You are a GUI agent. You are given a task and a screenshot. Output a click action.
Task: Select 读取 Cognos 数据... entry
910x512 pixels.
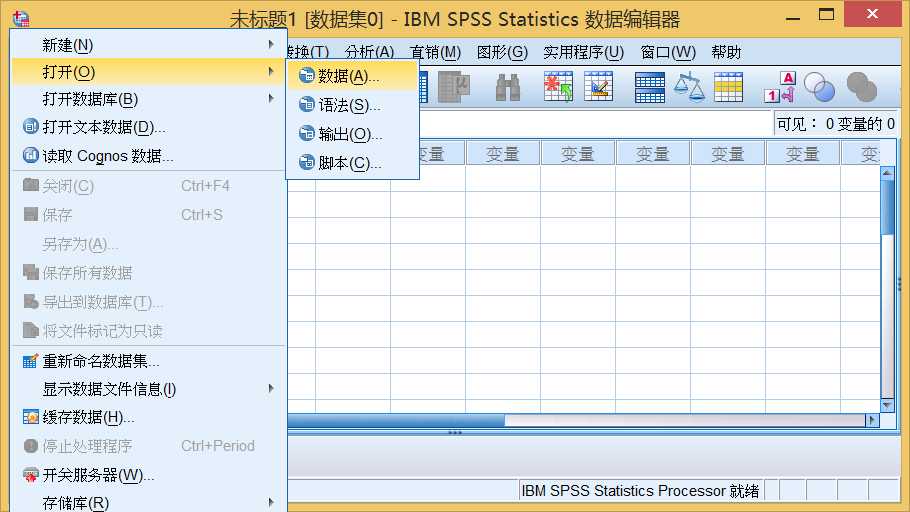149,156
